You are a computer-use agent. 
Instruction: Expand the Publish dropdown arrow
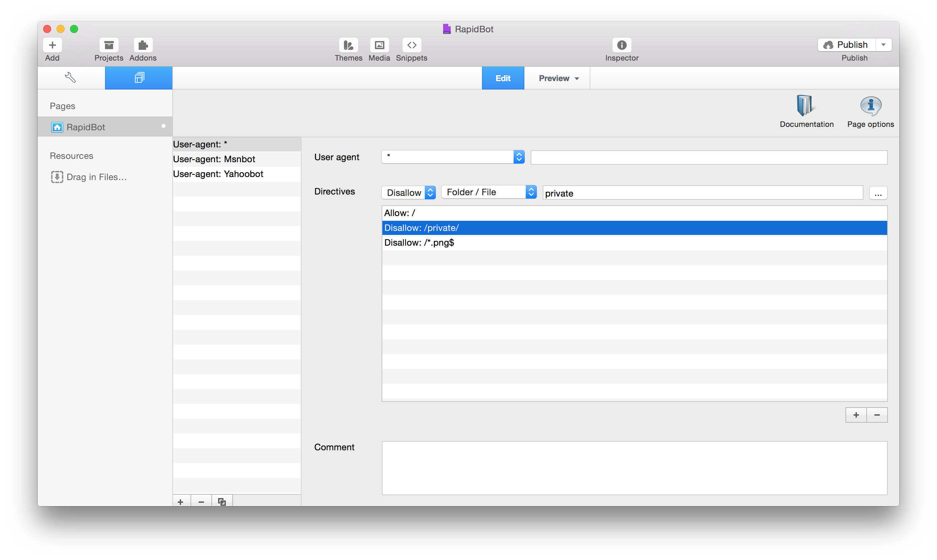tap(883, 45)
